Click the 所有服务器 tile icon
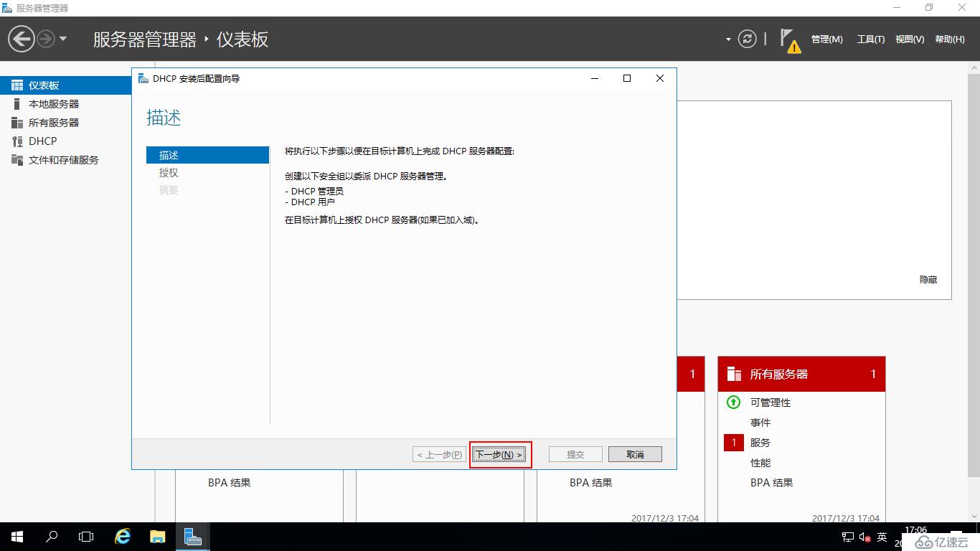Image resolution: width=980 pixels, height=551 pixels. (x=734, y=374)
